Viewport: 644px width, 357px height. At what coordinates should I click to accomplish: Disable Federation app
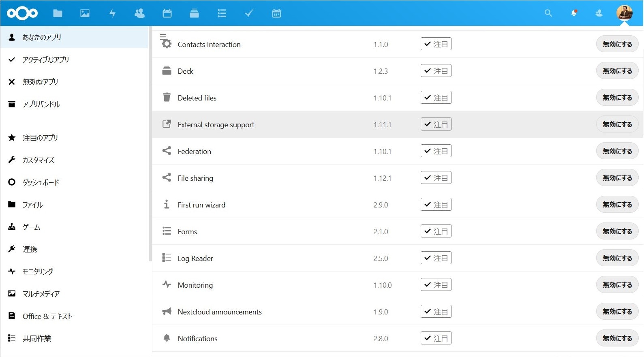click(x=617, y=151)
